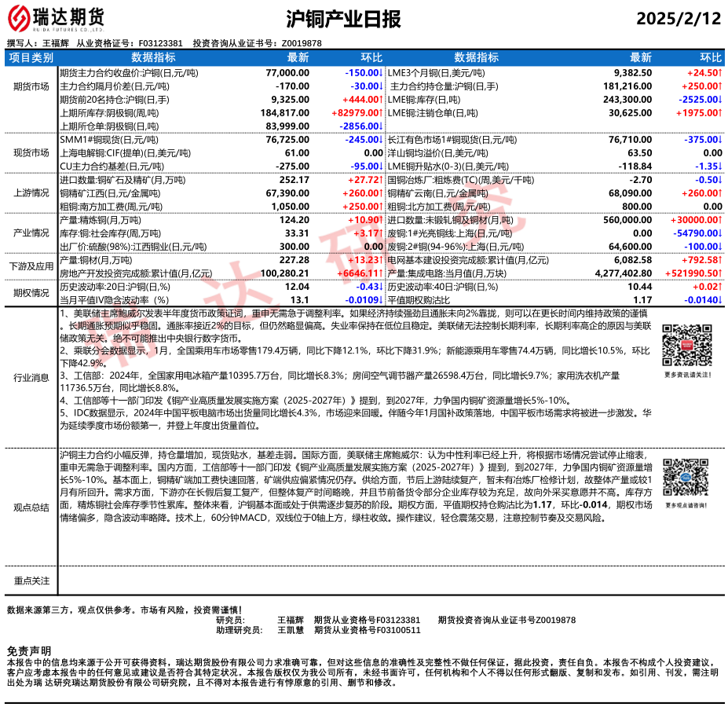This screenshot has height=707, width=728.
Task: Click the value 181,216.00
Action: [x=627, y=86]
